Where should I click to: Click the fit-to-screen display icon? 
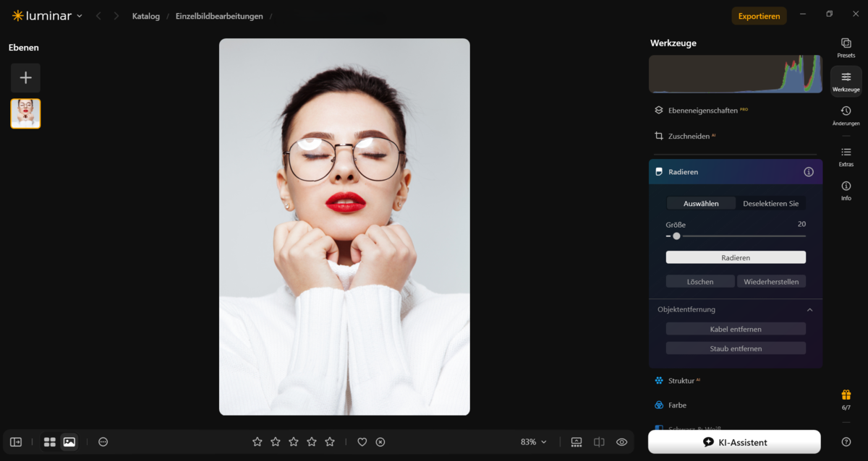coord(576,441)
